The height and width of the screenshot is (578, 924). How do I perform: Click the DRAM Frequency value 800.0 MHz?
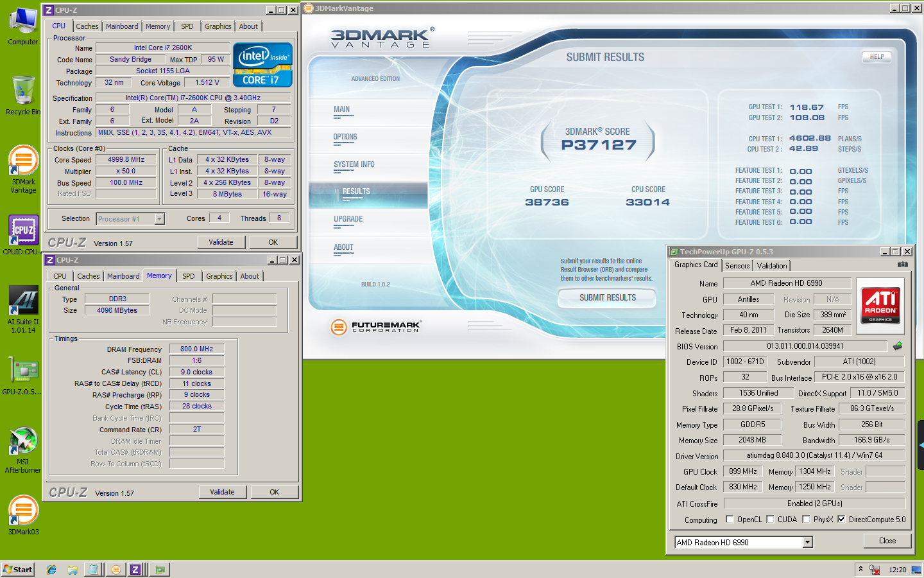click(196, 349)
